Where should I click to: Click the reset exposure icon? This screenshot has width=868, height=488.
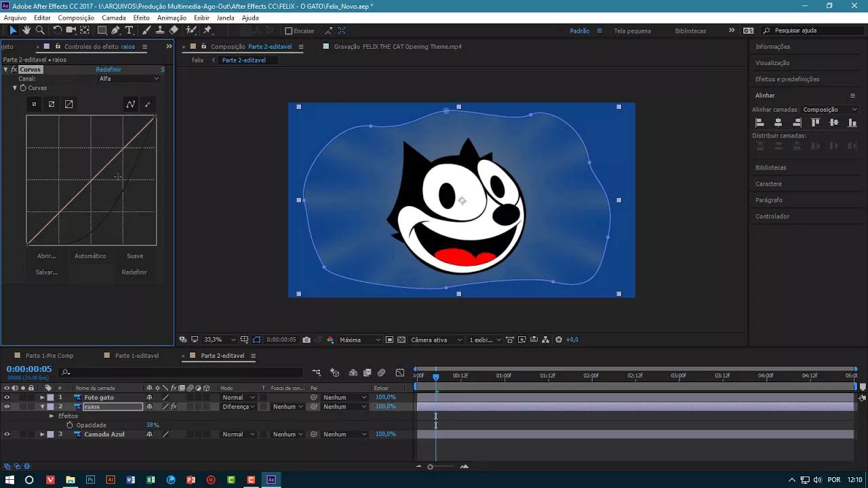[559, 340]
